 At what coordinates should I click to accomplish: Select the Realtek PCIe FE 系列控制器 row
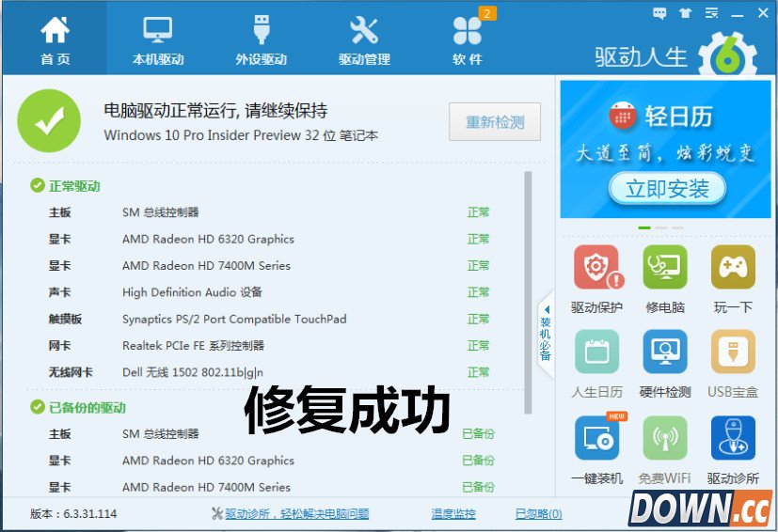click(270, 346)
